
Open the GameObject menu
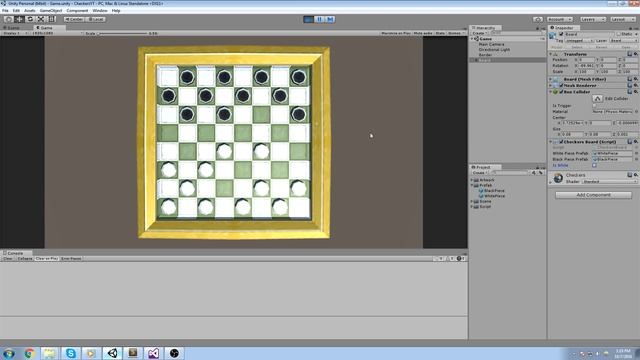[51, 11]
